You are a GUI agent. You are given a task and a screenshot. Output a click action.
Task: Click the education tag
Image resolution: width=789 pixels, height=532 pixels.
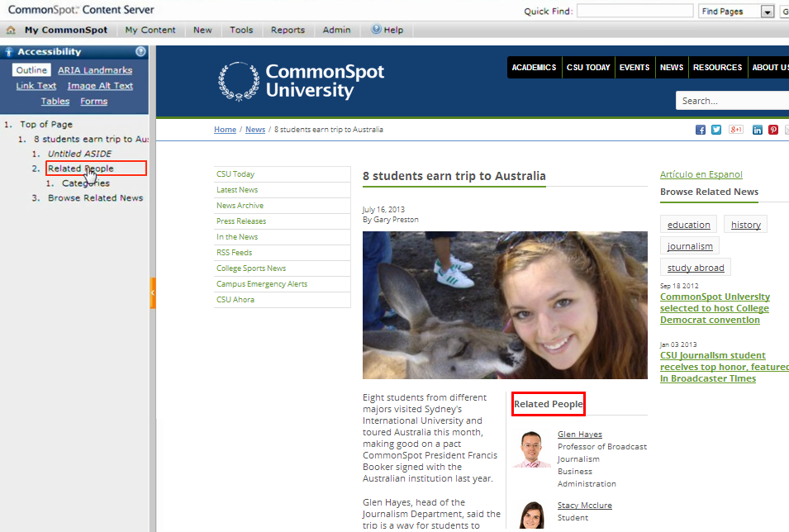pos(688,225)
